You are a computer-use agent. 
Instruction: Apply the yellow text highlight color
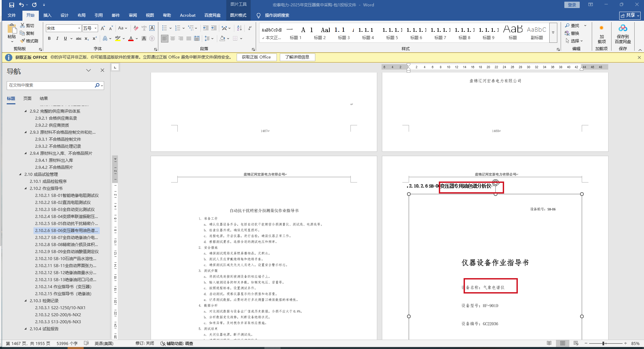118,38
